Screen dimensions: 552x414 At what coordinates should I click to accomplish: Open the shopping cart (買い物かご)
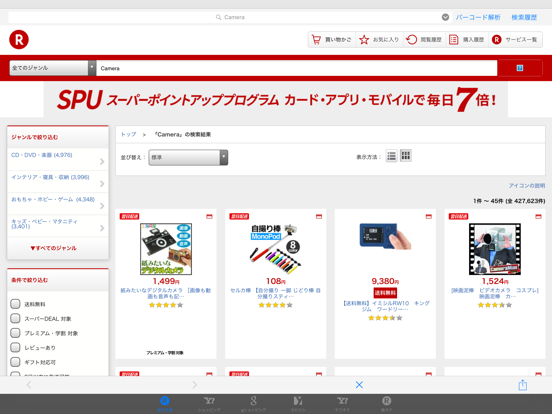[x=332, y=40]
